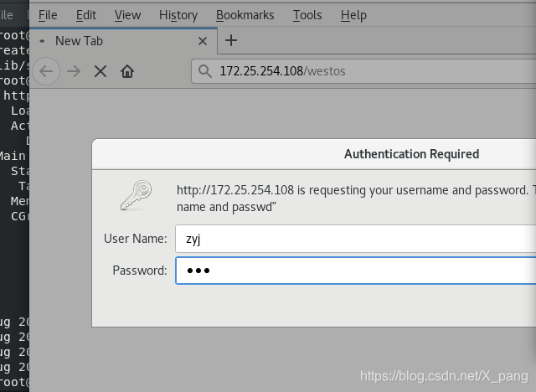Open the Tools menu
Viewport: 536px width, 392px height.
(x=307, y=15)
